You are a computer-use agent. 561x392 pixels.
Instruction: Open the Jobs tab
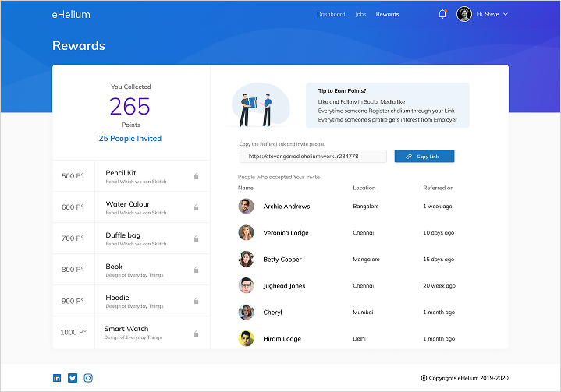point(360,14)
